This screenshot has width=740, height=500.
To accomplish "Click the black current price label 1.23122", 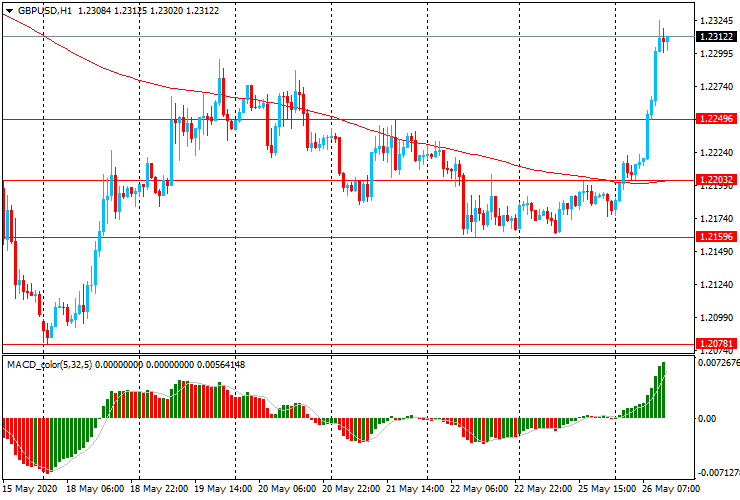I will pos(716,36).
